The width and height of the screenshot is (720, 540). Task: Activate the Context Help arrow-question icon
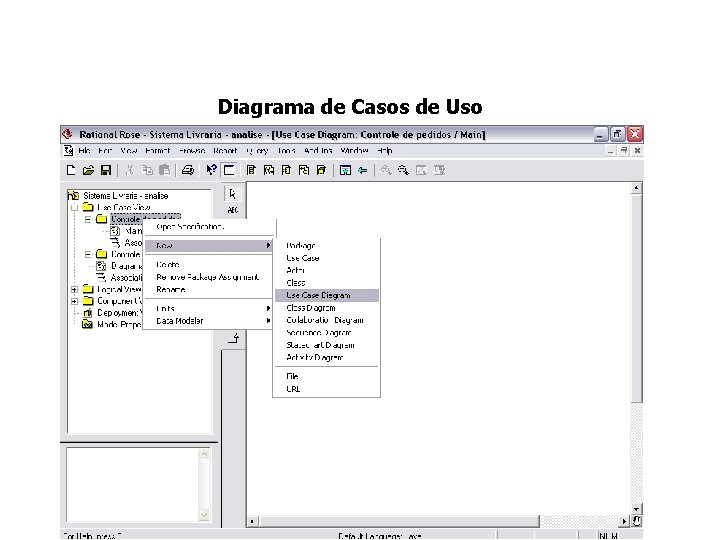(211, 170)
